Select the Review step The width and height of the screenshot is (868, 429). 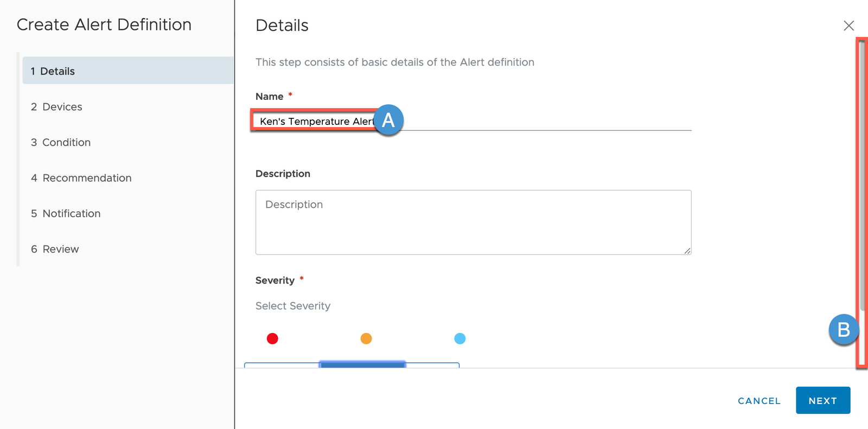[x=60, y=249]
